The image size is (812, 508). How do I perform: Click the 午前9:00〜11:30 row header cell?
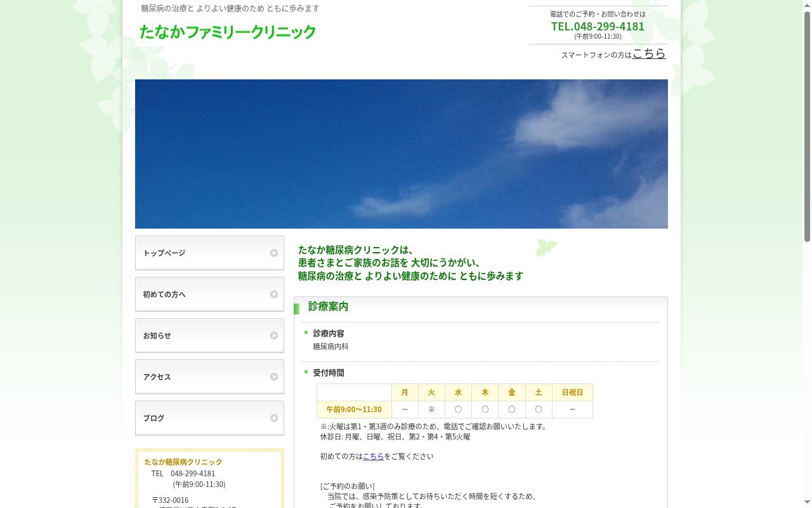354,410
